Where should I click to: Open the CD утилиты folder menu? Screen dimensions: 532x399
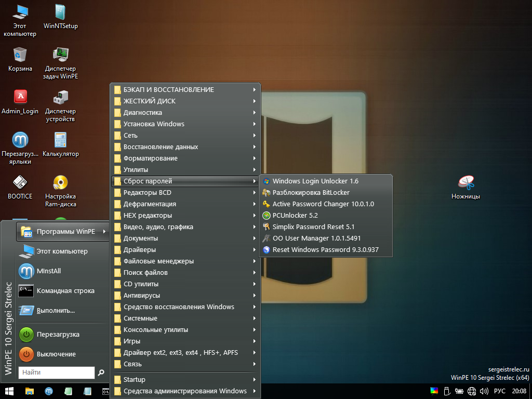[x=185, y=284]
